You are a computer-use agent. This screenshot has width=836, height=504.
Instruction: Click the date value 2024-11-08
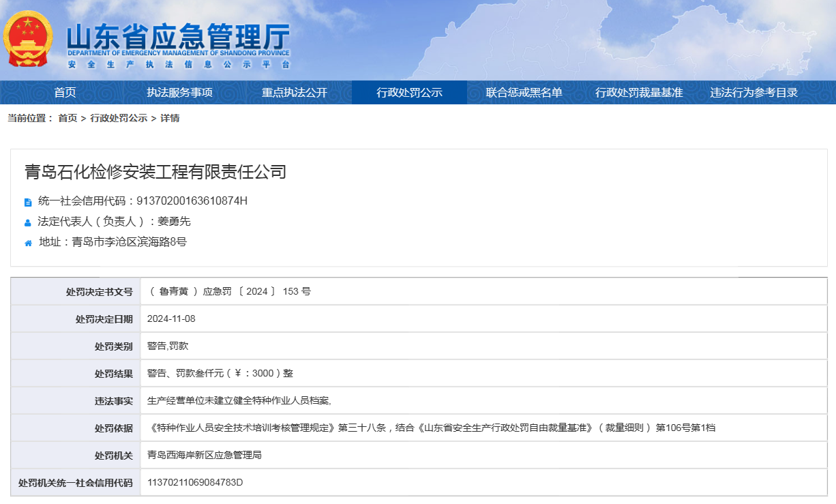(x=171, y=318)
